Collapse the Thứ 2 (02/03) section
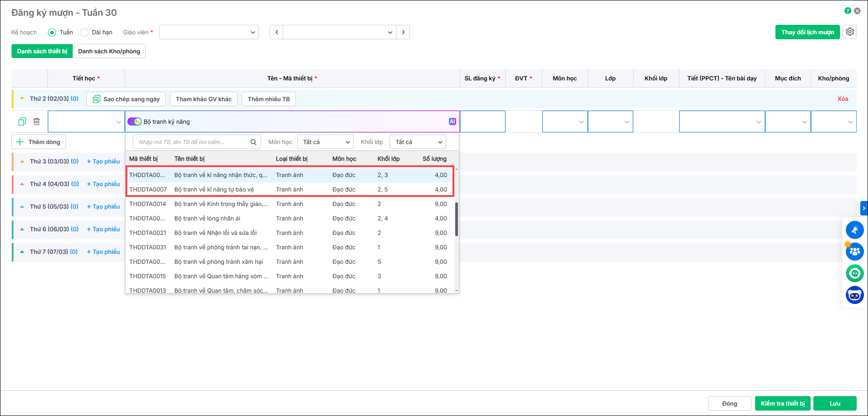 point(22,98)
